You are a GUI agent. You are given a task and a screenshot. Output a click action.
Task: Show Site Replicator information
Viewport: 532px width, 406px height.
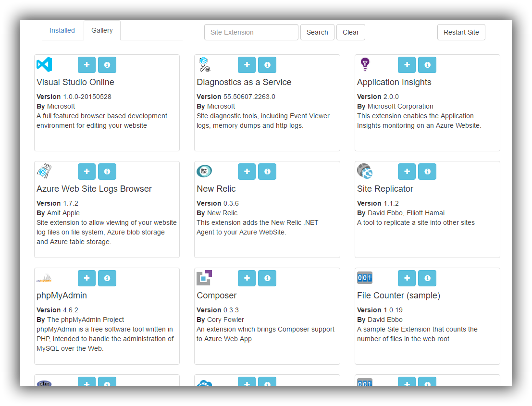428,171
